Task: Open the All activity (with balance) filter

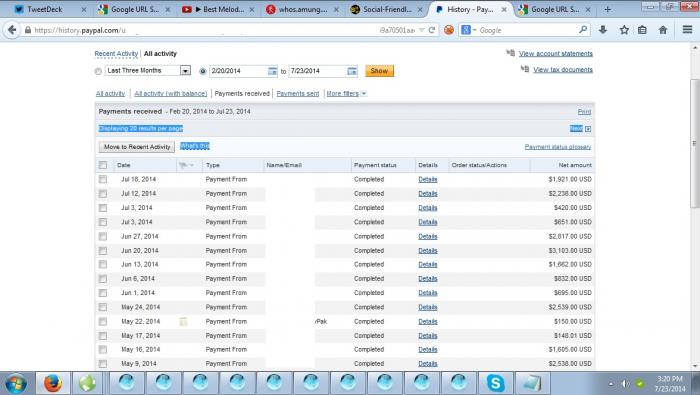Action: 171,93
